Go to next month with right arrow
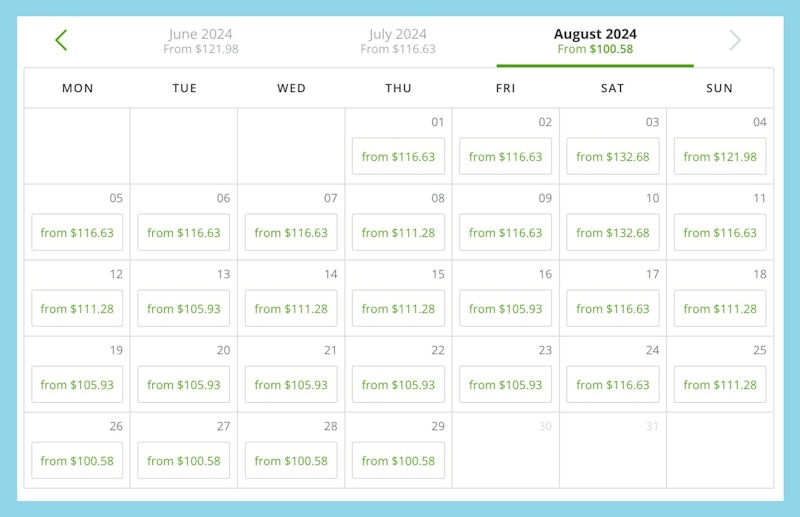Viewport: 800px width, 517px height. tap(735, 40)
